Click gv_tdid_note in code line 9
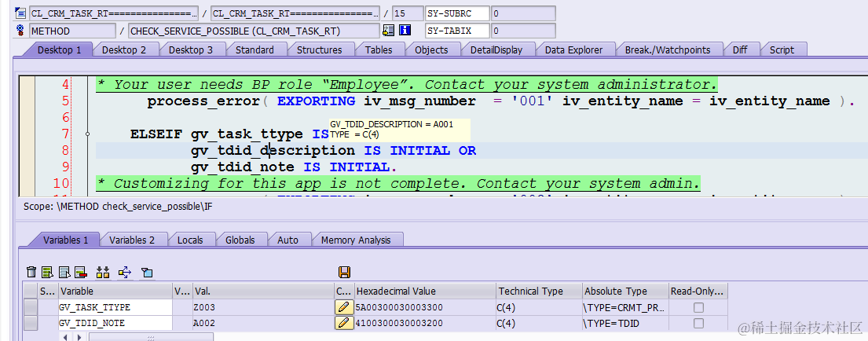 (243, 167)
